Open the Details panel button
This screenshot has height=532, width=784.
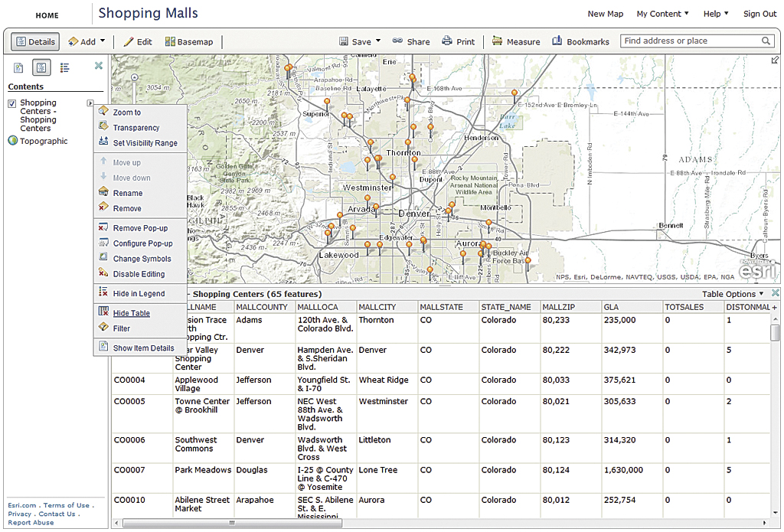pos(35,41)
